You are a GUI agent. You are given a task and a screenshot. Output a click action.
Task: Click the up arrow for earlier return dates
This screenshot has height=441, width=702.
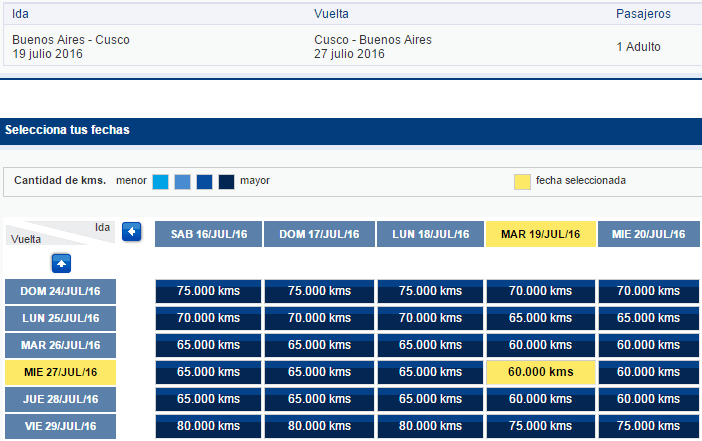coord(61,264)
